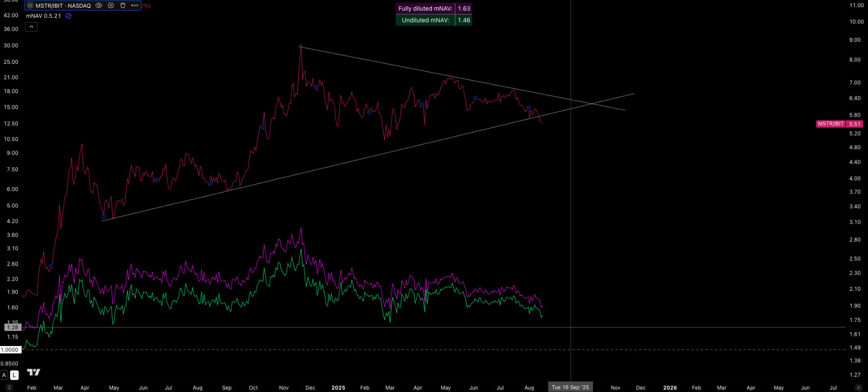Toggle visibility of the MSTR/IBIT symbol
Image resolution: width=868 pixels, height=392 pixels.
pyautogui.click(x=99, y=6)
